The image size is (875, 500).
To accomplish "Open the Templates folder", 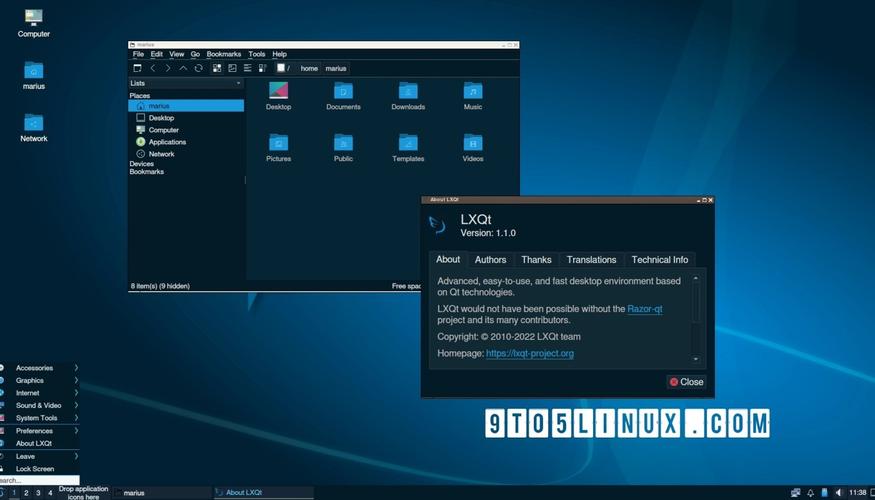I will (408, 148).
